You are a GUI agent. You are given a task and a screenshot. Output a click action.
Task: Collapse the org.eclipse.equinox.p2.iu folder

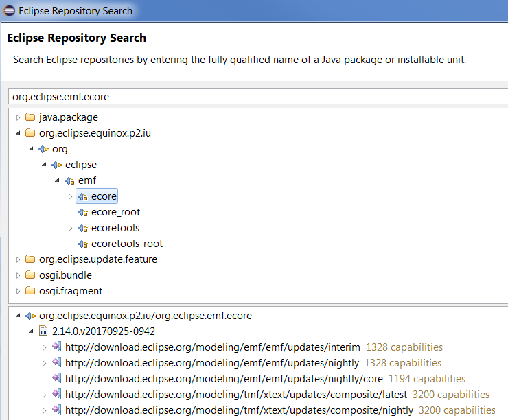(18, 132)
